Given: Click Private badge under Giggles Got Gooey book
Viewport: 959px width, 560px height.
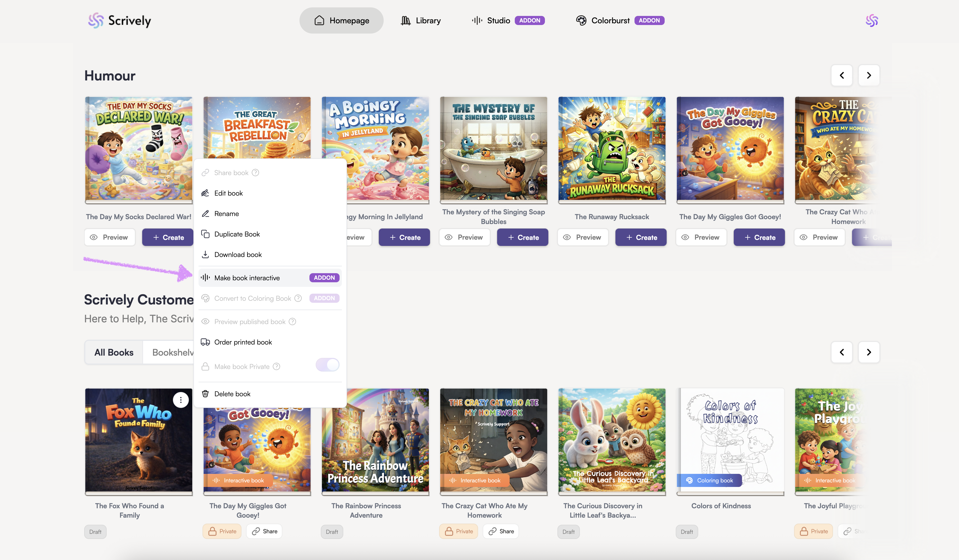Looking at the screenshot, I should 222,531.
